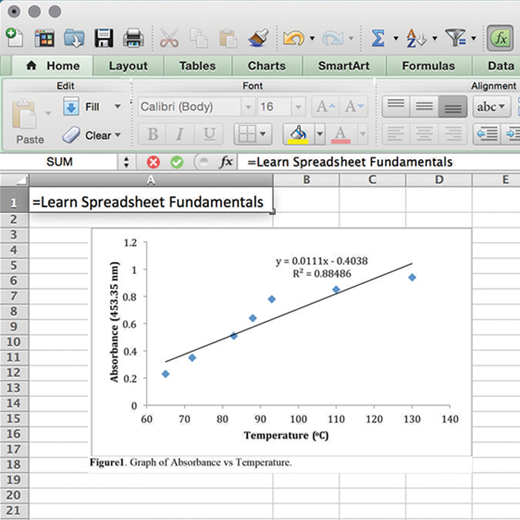Select row 2 header
The height and width of the screenshot is (520, 520).
(14, 219)
